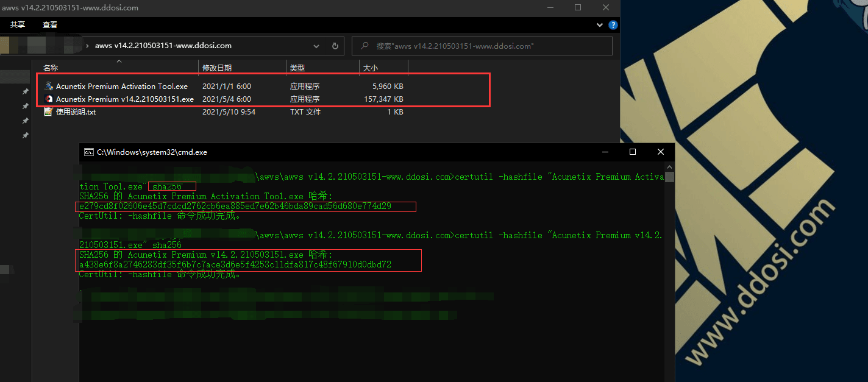Click date 2021/1/1 6:00 cell
The height and width of the screenshot is (382, 868).
(x=227, y=87)
